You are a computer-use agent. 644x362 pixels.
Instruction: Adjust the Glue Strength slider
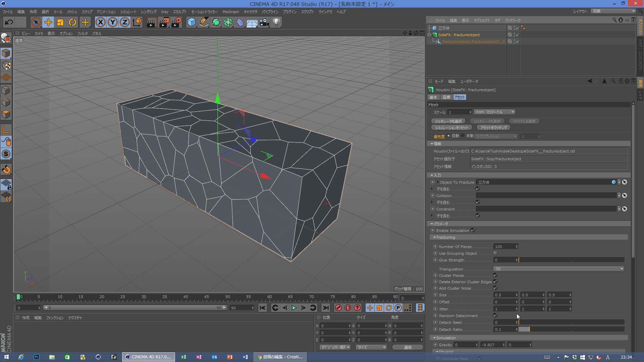point(571,260)
